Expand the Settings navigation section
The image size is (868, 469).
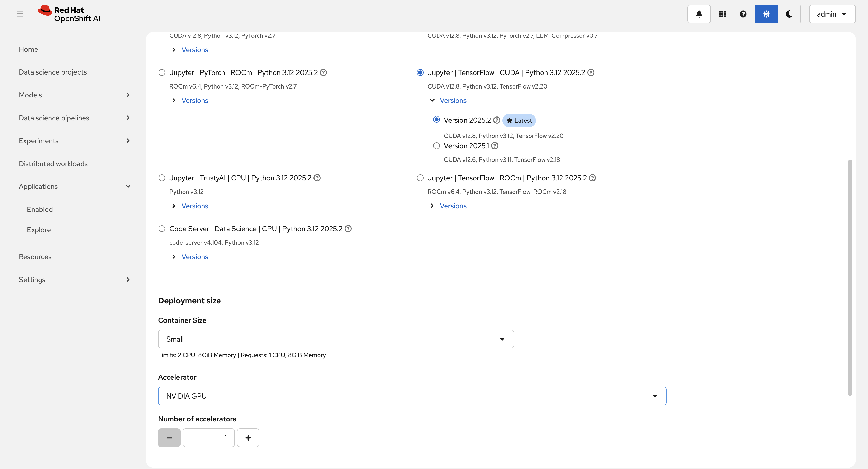click(74, 280)
